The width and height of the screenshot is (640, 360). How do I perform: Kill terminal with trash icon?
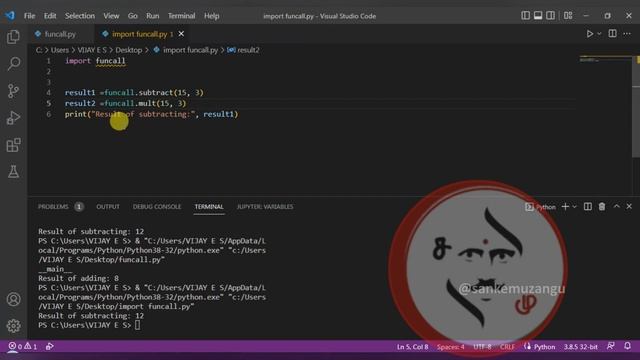tap(602, 207)
